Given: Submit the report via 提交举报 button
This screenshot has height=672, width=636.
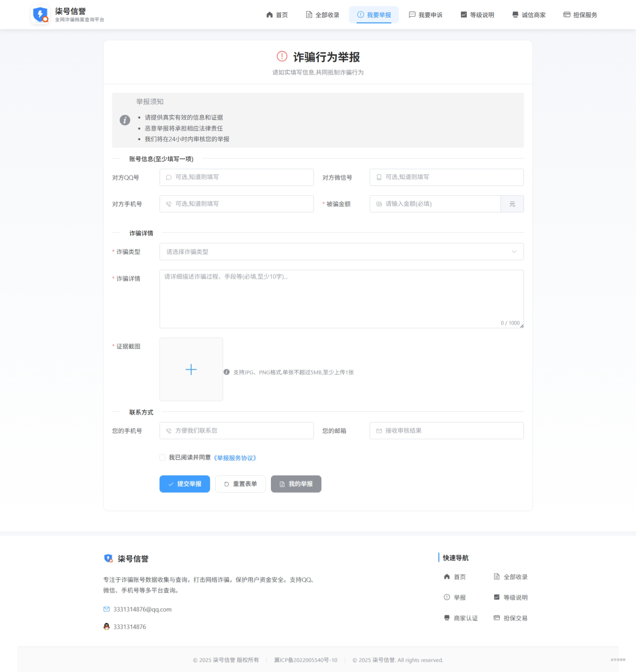Looking at the screenshot, I should click(x=184, y=484).
